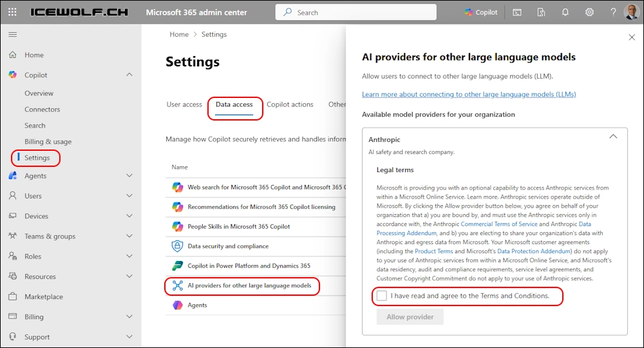Close the AI providers side panel
Image resolution: width=644 pixels, height=348 pixels.
point(631,37)
